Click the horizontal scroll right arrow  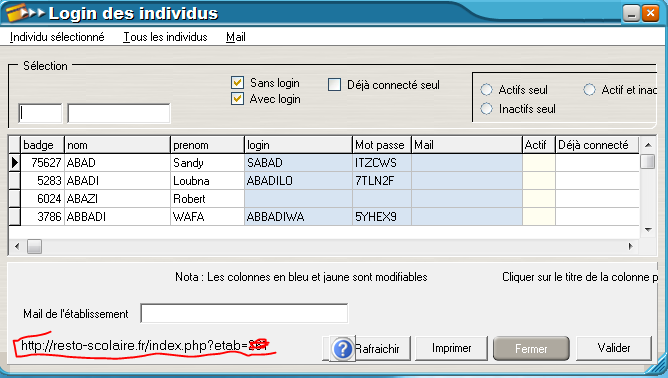pyautogui.click(x=631, y=246)
